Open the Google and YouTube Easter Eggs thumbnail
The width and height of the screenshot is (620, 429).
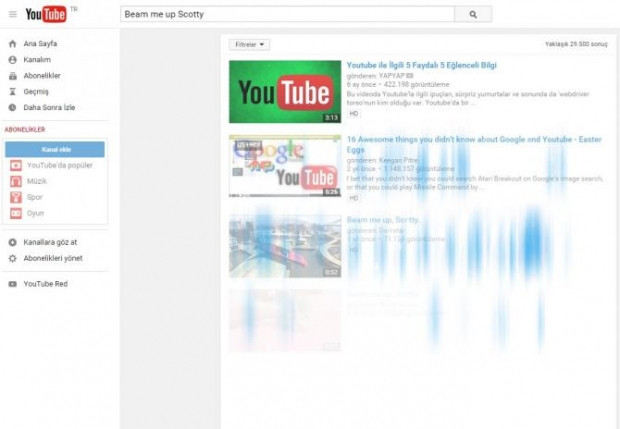click(x=285, y=166)
